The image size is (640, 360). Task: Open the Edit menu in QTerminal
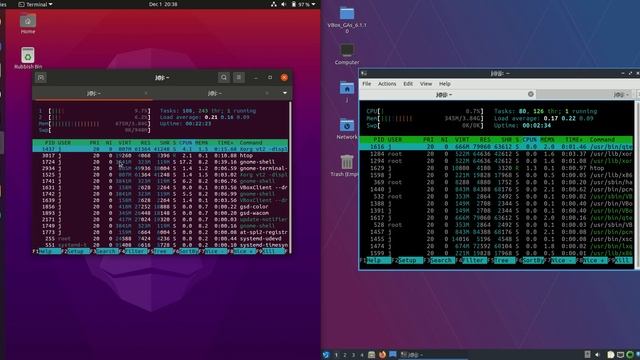tap(408, 84)
